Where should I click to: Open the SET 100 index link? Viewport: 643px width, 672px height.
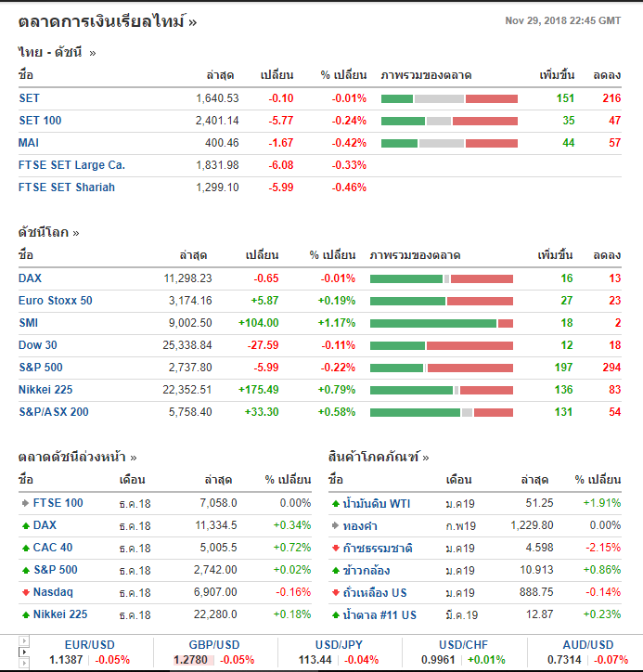[40, 121]
